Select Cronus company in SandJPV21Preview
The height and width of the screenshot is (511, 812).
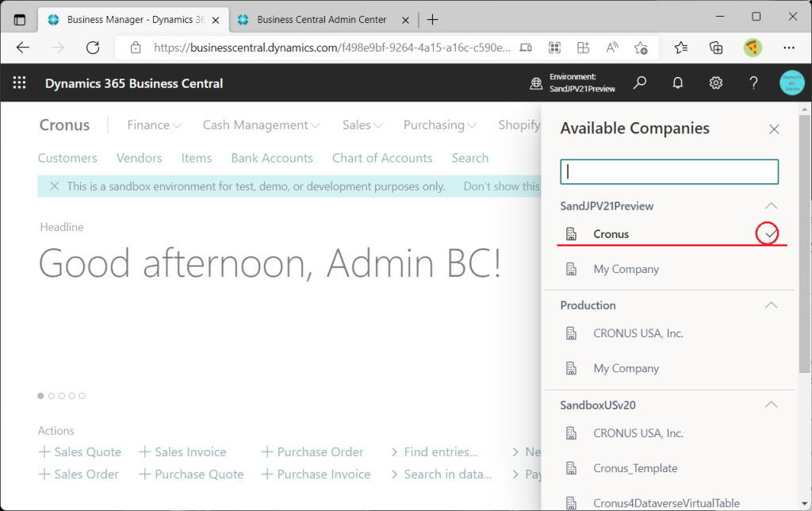click(669, 234)
